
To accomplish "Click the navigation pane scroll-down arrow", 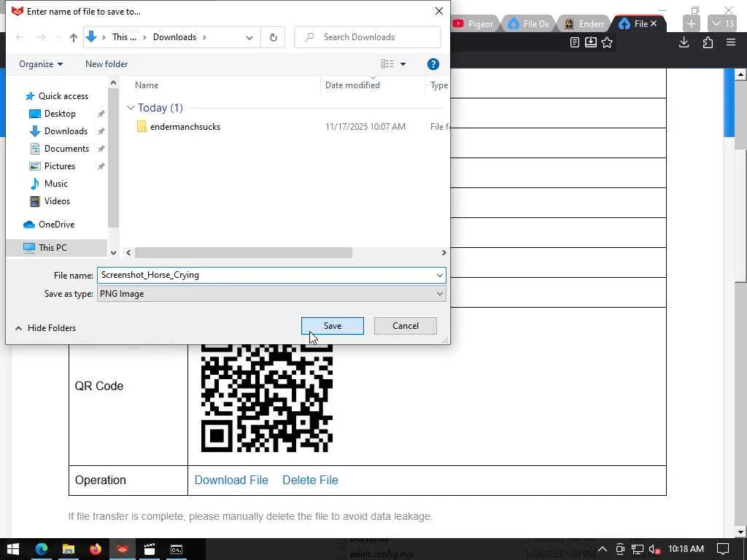I will click(113, 253).
